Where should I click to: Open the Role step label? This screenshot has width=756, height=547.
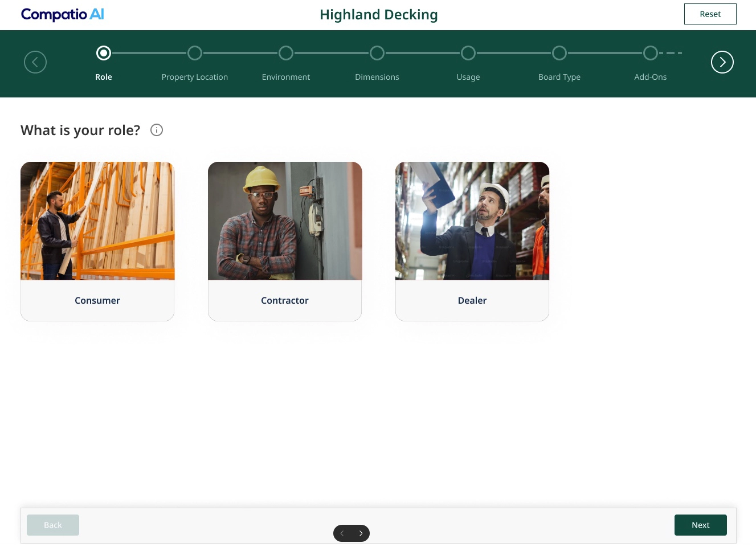(x=104, y=77)
